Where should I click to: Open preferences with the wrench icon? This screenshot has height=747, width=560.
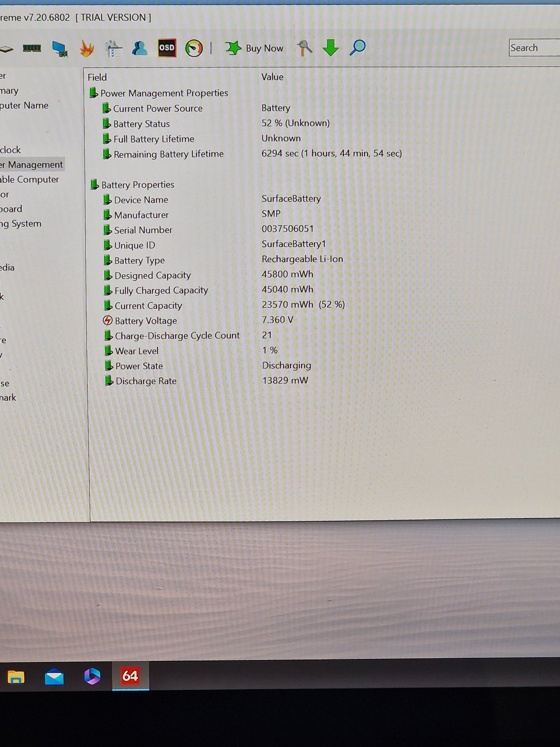(304, 48)
